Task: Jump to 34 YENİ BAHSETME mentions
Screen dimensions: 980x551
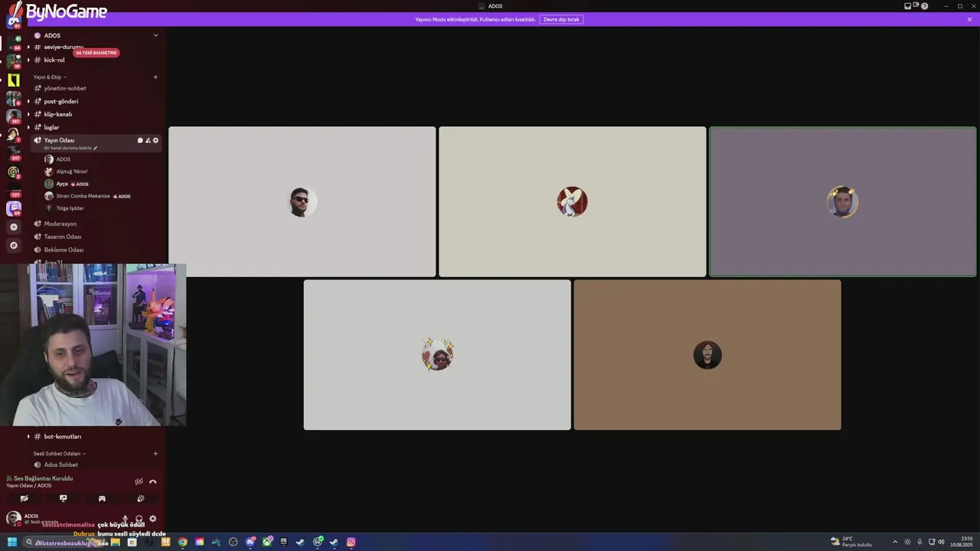Action: (96, 53)
